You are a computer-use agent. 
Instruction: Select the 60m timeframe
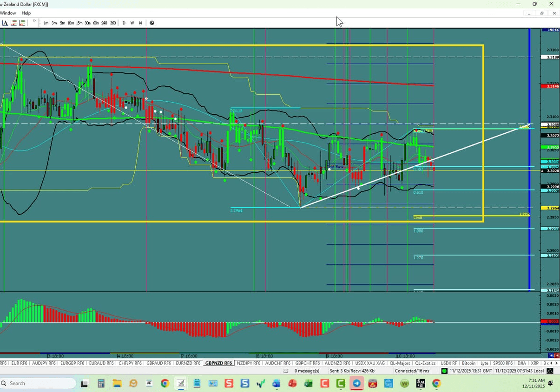click(96, 22)
